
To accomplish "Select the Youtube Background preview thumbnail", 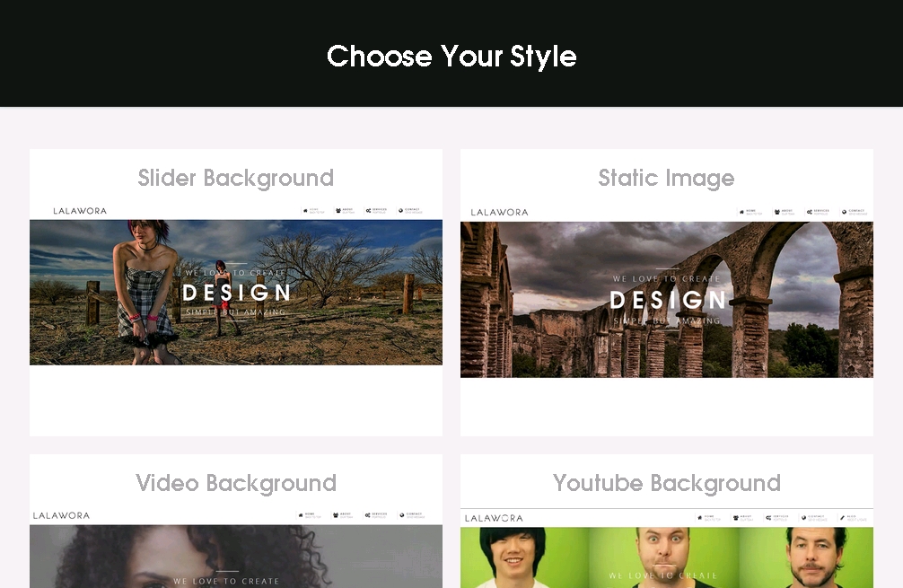I will pyautogui.click(x=666, y=557).
